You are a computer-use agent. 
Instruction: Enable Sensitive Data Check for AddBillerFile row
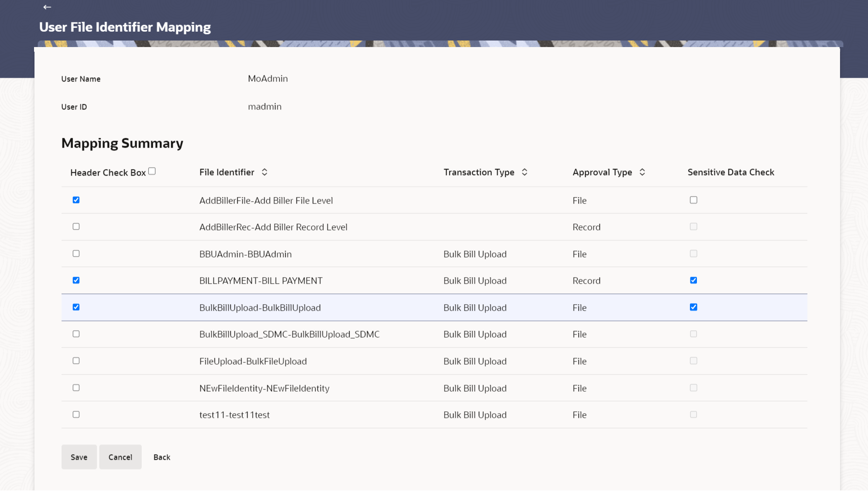[694, 200]
